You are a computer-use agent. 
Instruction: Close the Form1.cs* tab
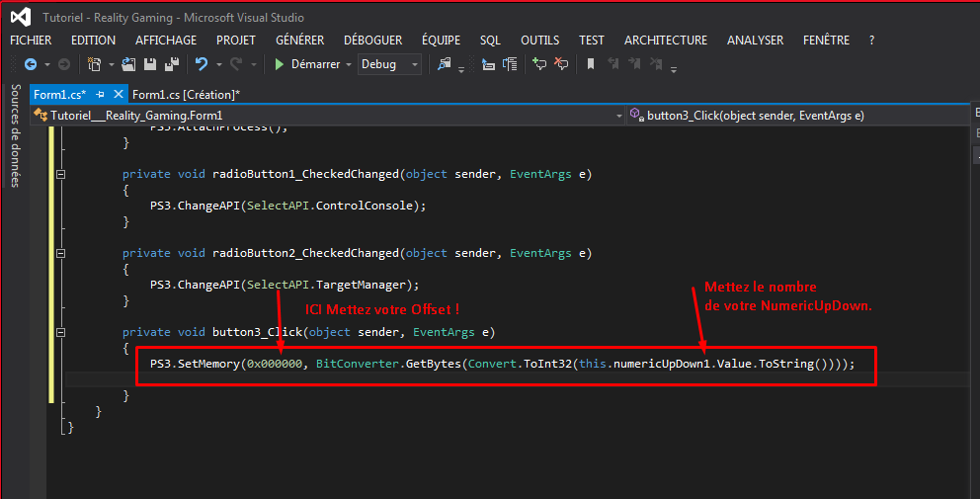point(119,95)
